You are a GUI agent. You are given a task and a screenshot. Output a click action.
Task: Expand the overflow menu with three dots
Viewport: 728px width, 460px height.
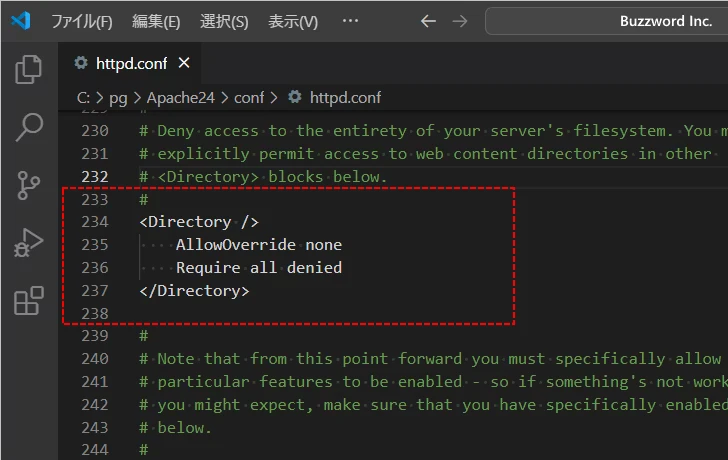tap(350, 20)
